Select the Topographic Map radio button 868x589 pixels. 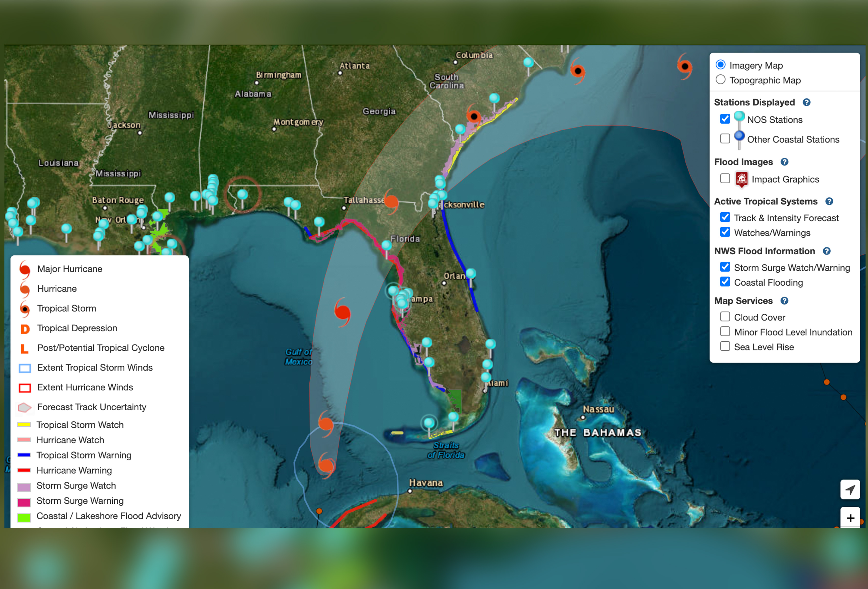click(x=721, y=80)
